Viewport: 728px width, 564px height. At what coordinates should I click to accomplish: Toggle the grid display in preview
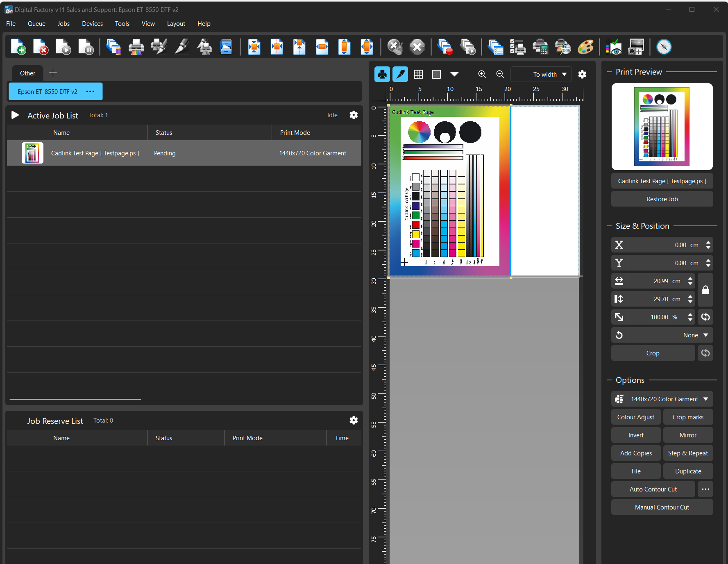click(x=418, y=74)
